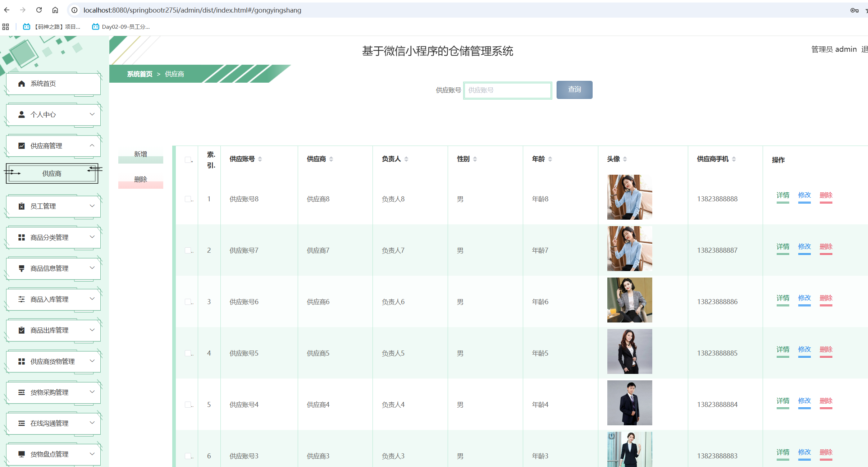Go to 系统首页 in the breadcrumb

140,74
